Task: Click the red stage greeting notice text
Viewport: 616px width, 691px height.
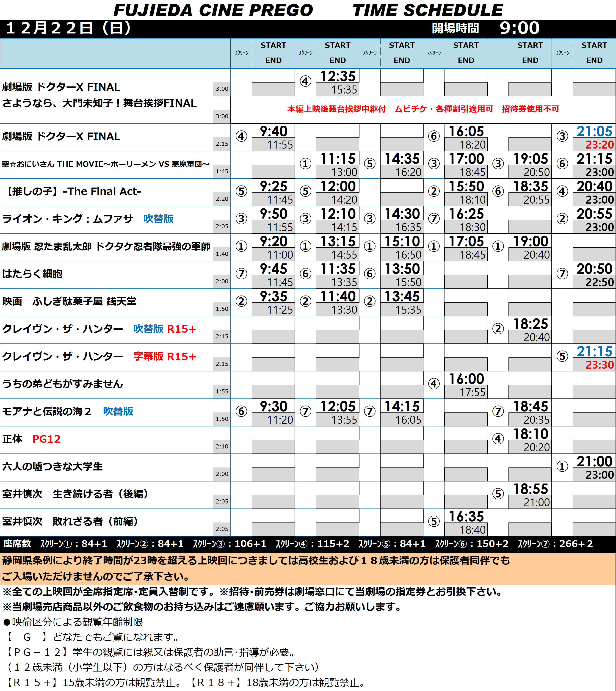Action: (423, 109)
